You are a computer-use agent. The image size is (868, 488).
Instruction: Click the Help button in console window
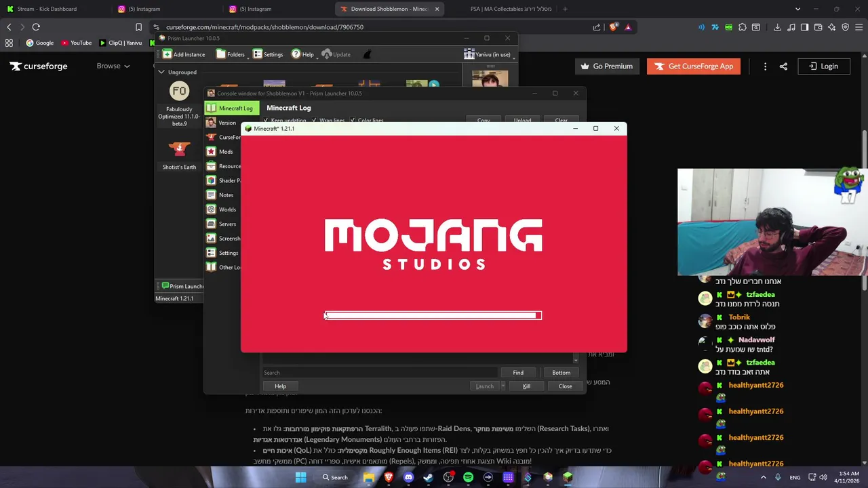280,386
